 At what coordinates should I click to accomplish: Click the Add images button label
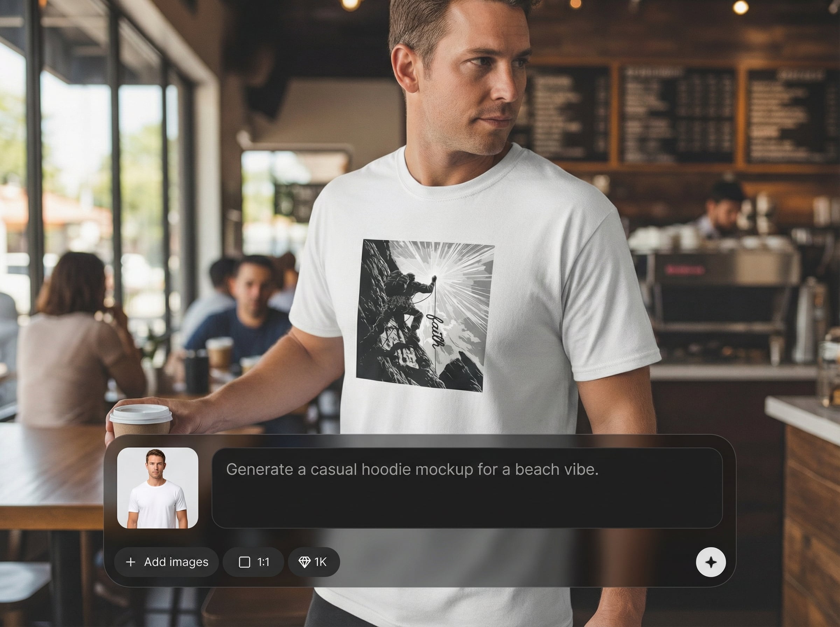176,562
